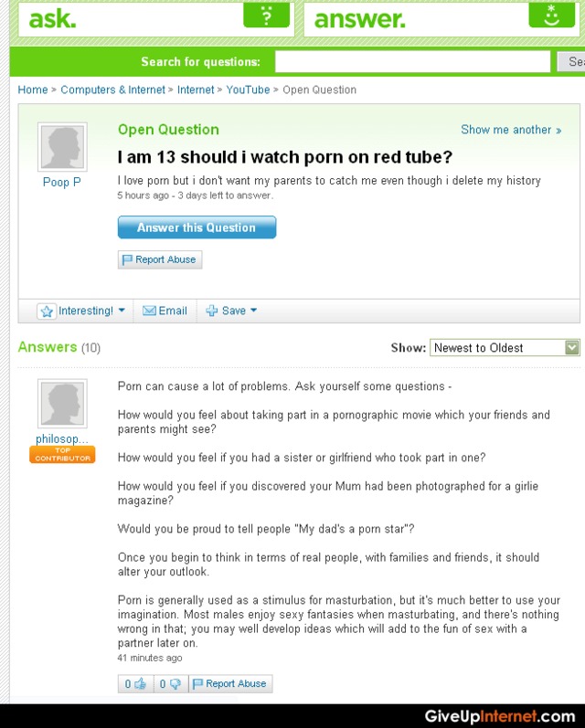Open the Newest to Oldest sort dropdown
This screenshot has width=585, height=728.
click(x=505, y=348)
